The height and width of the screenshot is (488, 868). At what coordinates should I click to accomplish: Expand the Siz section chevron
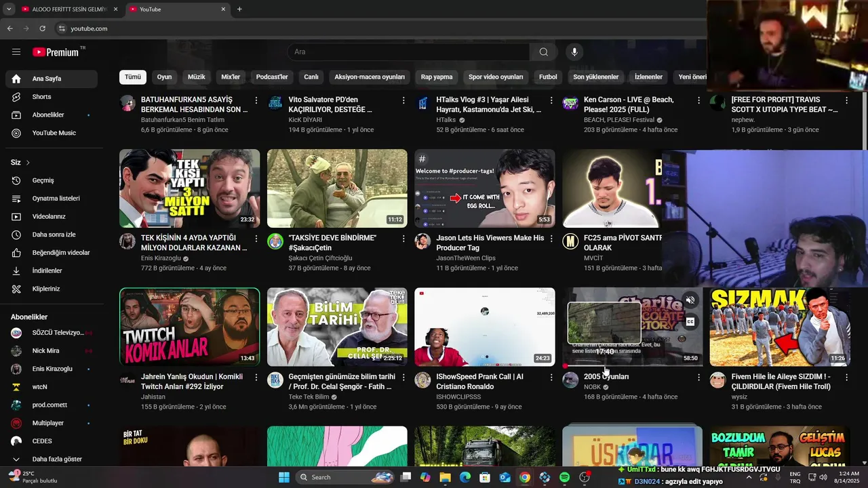click(28, 163)
